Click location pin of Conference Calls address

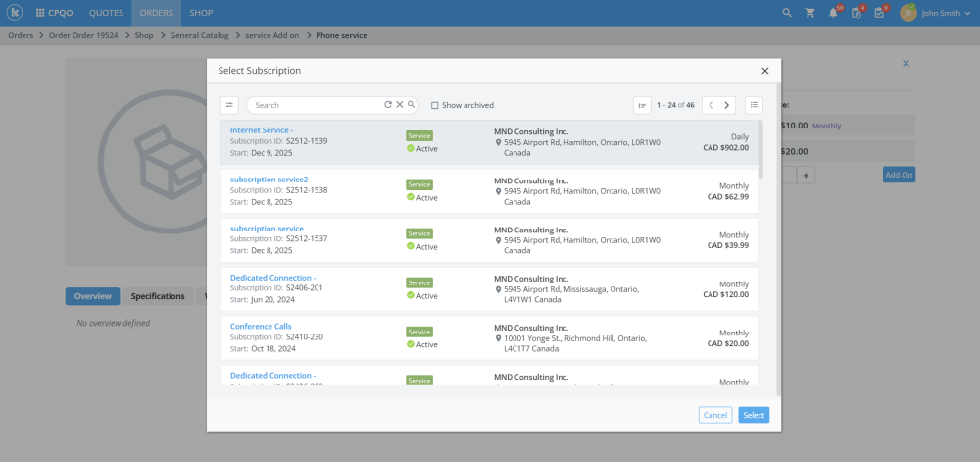point(498,338)
